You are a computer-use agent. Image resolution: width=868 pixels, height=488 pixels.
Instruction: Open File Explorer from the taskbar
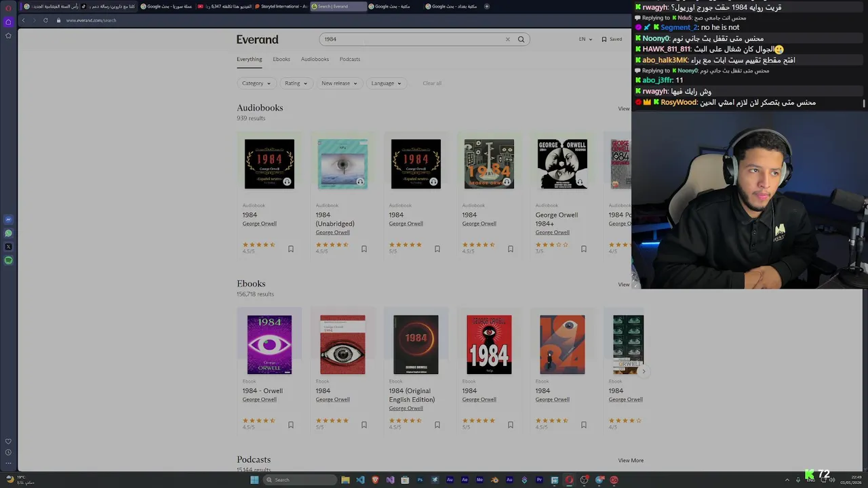(x=345, y=480)
